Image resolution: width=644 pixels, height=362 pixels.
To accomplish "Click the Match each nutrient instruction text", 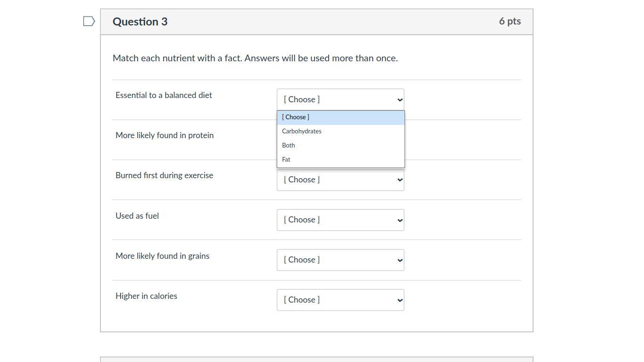I will [x=255, y=58].
